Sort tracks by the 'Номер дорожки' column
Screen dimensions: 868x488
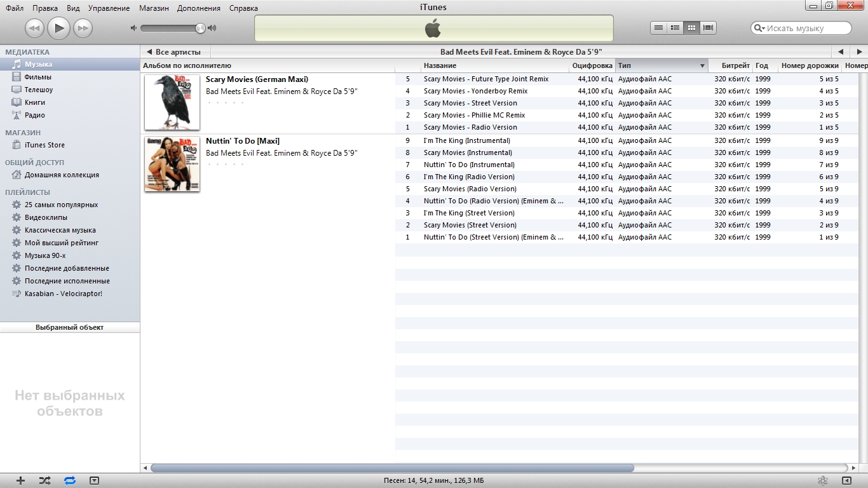[810, 65]
